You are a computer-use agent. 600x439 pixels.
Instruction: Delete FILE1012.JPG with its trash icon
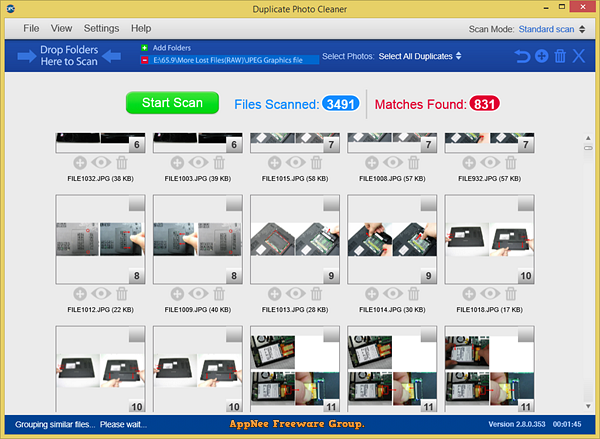pos(122,294)
